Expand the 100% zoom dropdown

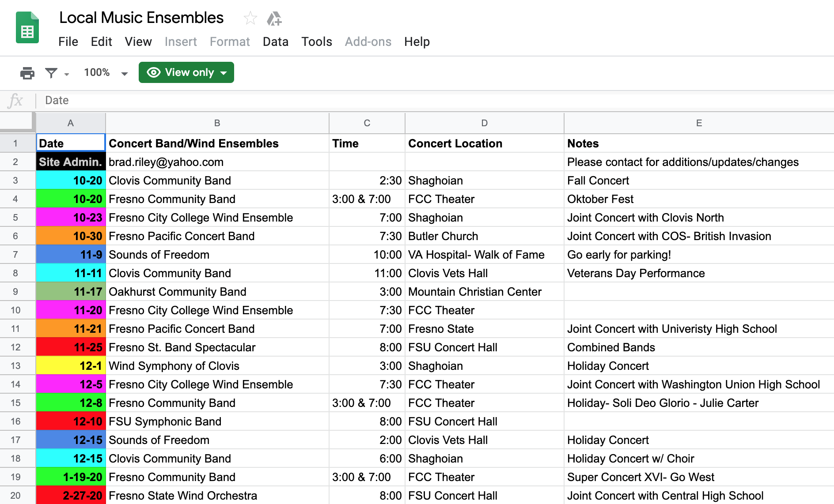point(124,74)
